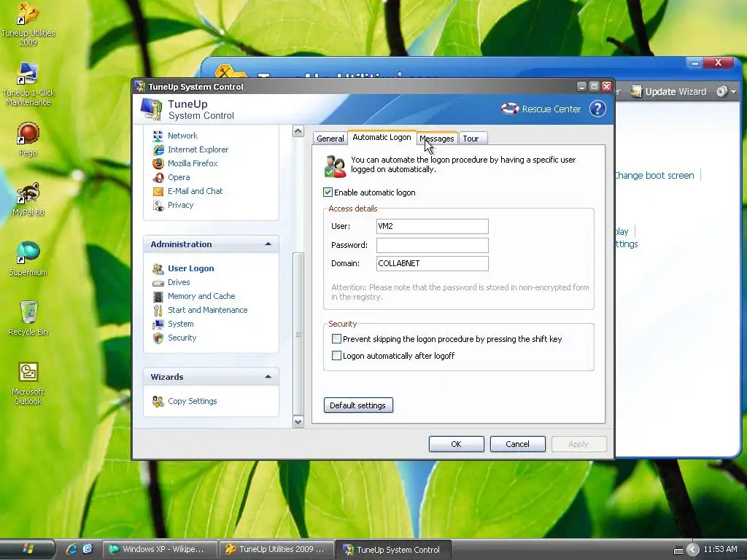Select the Automatic Logon tab
747x560 pixels.
[382, 137]
